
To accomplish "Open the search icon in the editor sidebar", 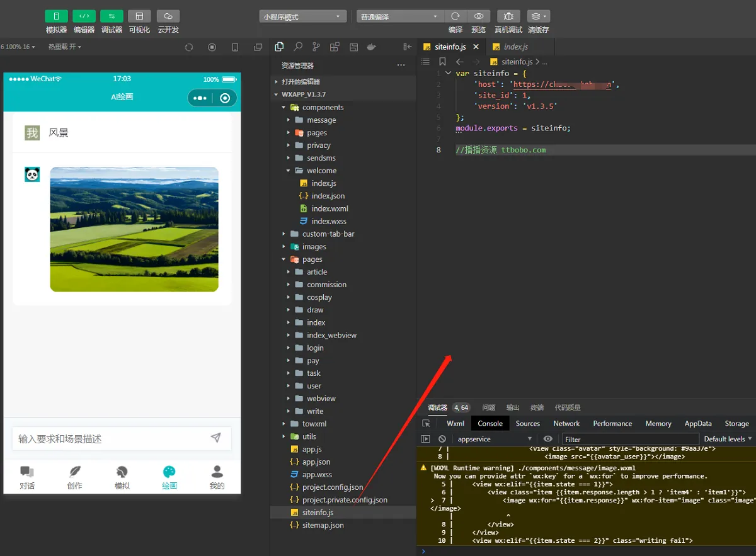I will pyautogui.click(x=298, y=47).
